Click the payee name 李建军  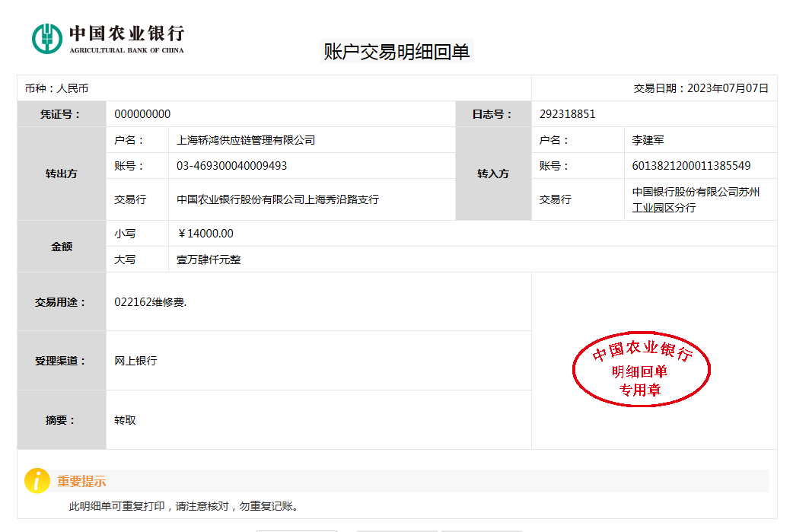pos(648,140)
